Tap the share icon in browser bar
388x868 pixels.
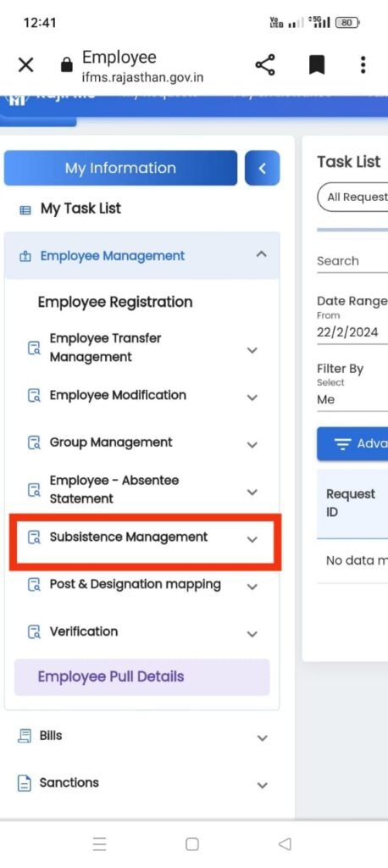[265, 65]
